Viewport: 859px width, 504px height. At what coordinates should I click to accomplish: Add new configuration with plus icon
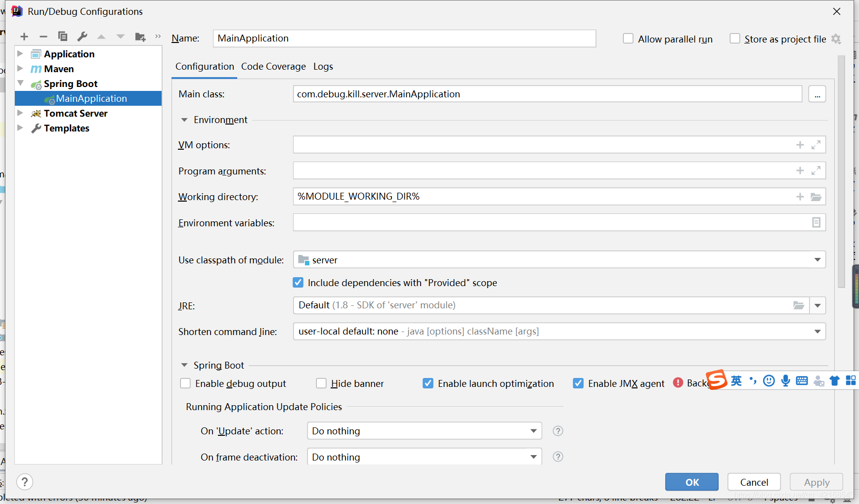click(x=24, y=37)
